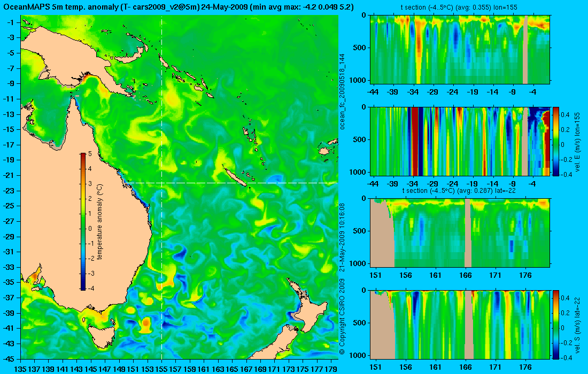Click longitude axis label 147 on the map
Image resolution: width=588 pixels, height=374 pixels.
(x=105, y=370)
